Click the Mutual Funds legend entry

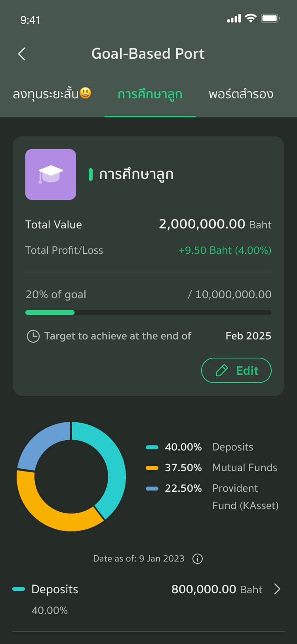pos(211,468)
